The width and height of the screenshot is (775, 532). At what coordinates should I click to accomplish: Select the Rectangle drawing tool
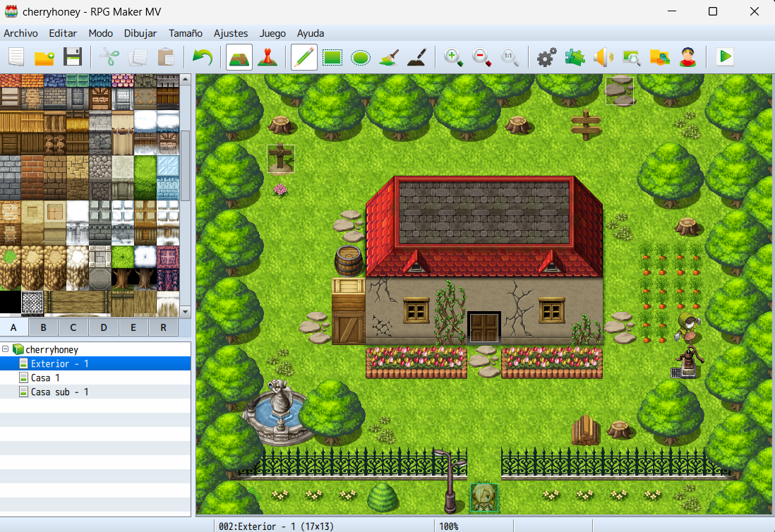coord(332,57)
